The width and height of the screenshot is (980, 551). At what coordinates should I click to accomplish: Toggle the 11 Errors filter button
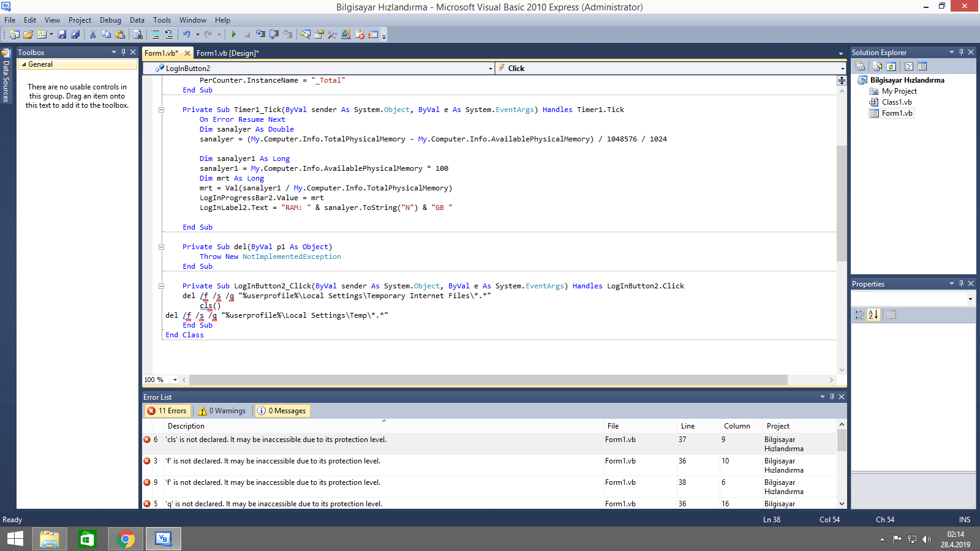(167, 411)
